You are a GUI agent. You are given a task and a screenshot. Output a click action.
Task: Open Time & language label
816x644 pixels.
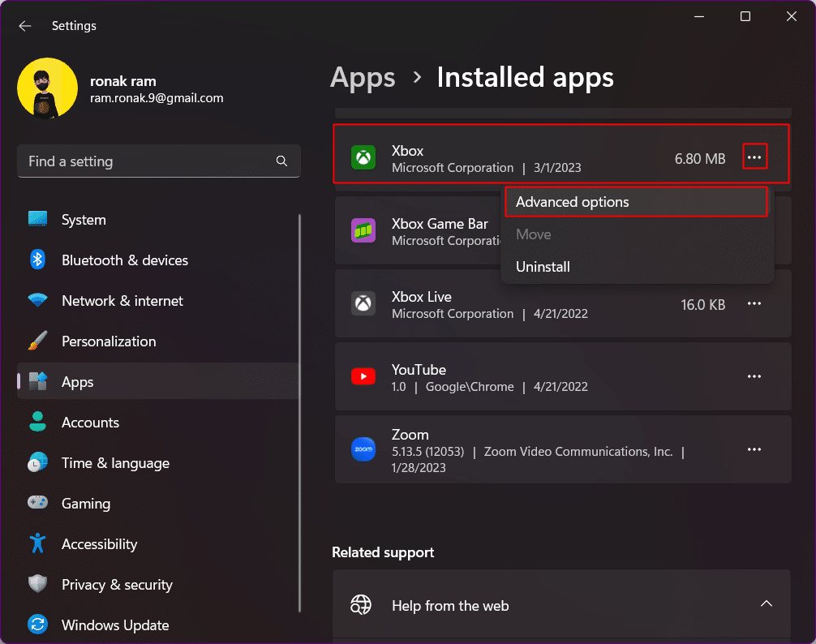tap(115, 463)
